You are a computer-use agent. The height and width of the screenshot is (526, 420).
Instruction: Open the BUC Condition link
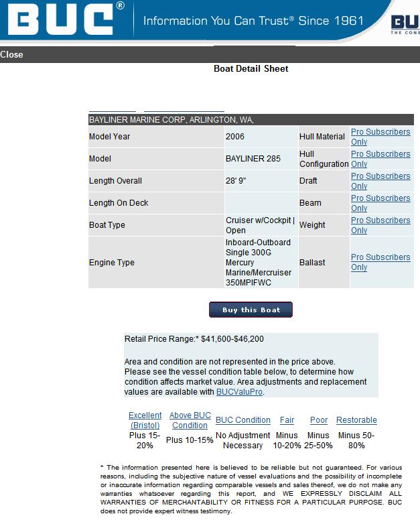pyautogui.click(x=243, y=420)
